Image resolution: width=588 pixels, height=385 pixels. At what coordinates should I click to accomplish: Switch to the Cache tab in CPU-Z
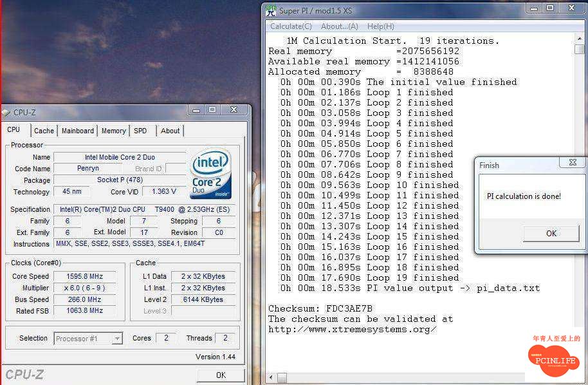point(44,131)
